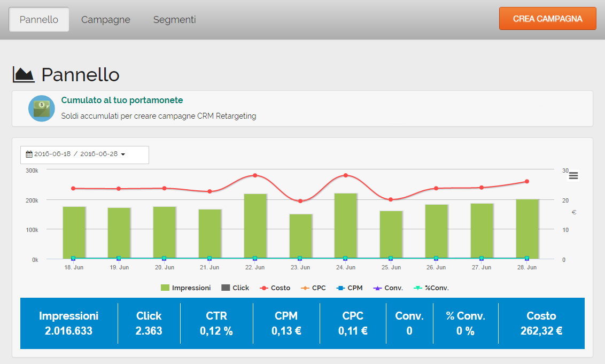Viewport: 605px width, 364px height.
Task: Click the calendar icon in date picker
Action: pyautogui.click(x=29, y=154)
